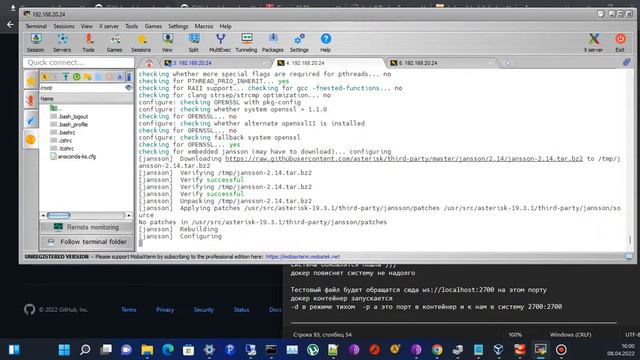
Task: Open the Games toolbar button
Action: click(x=115, y=43)
